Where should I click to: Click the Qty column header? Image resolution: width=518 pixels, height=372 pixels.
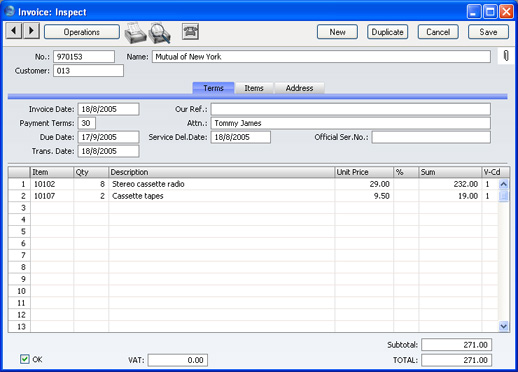pos(91,172)
